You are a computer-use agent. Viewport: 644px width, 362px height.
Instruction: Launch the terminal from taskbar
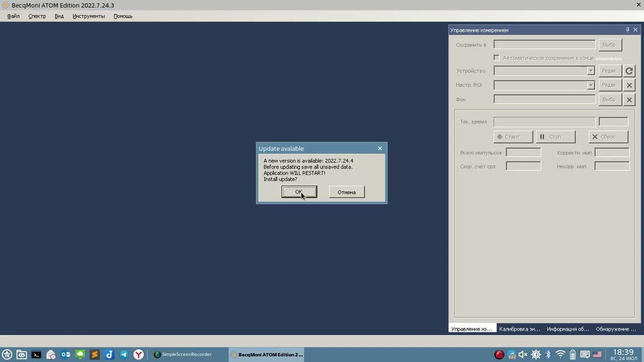click(x=36, y=354)
